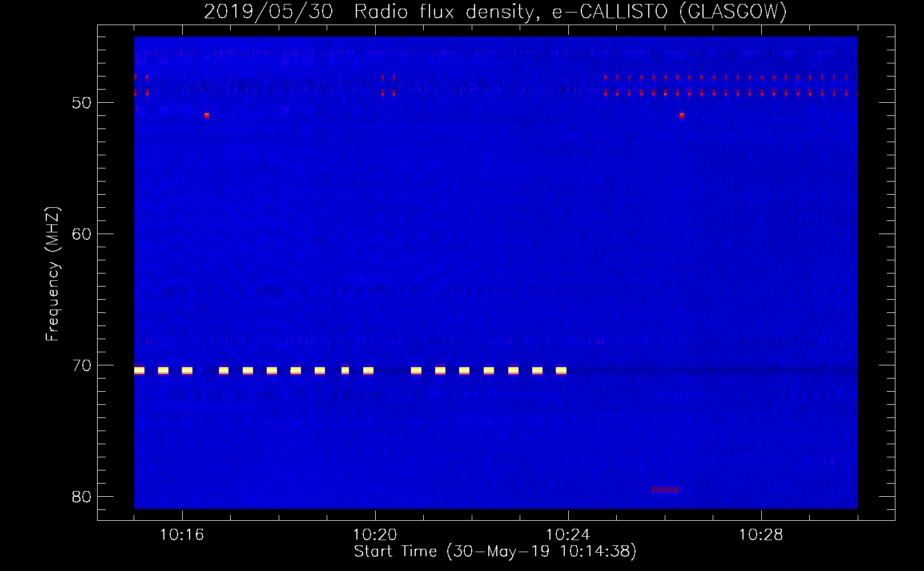Click the '10:24' time tick label
Screen dimensions: 924x571
tap(568, 535)
